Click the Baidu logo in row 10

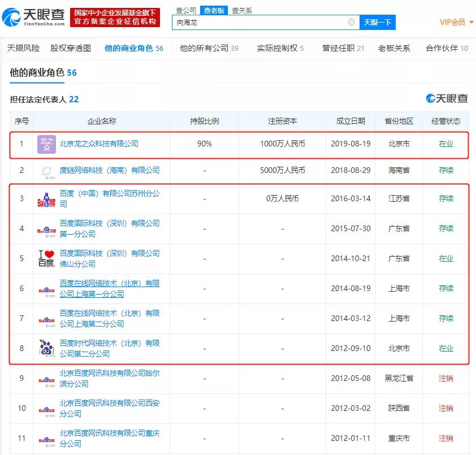point(46,411)
